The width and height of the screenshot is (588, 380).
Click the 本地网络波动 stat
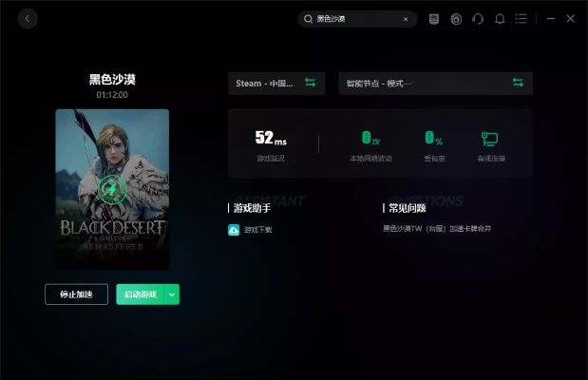click(x=370, y=146)
